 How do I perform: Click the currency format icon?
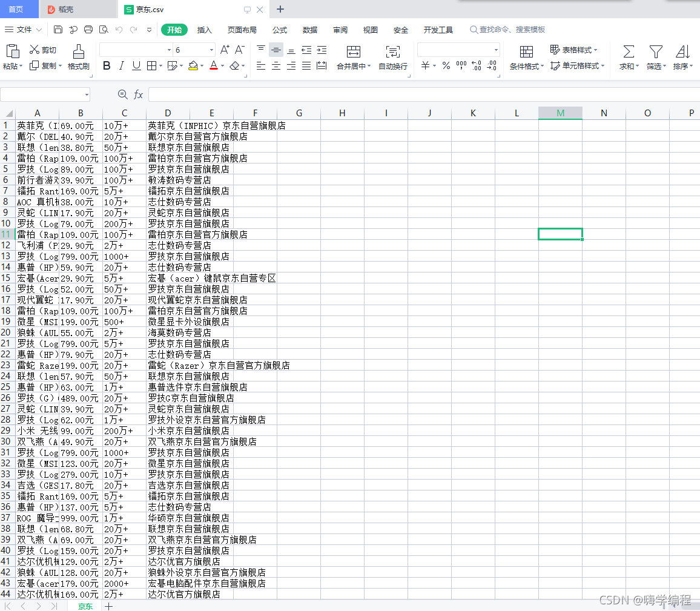[x=425, y=65]
